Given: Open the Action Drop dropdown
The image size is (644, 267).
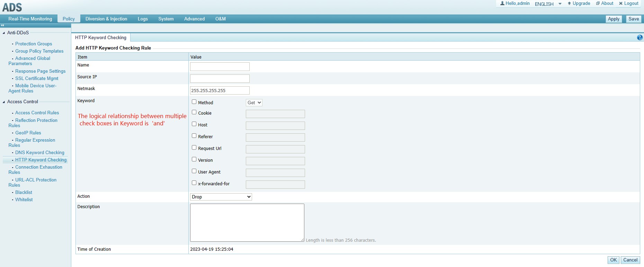Looking at the screenshot, I should click(x=221, y=197).
